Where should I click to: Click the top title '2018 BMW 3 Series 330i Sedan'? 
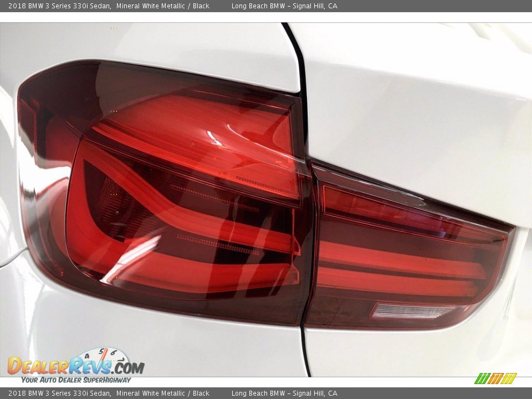point(59,6)
